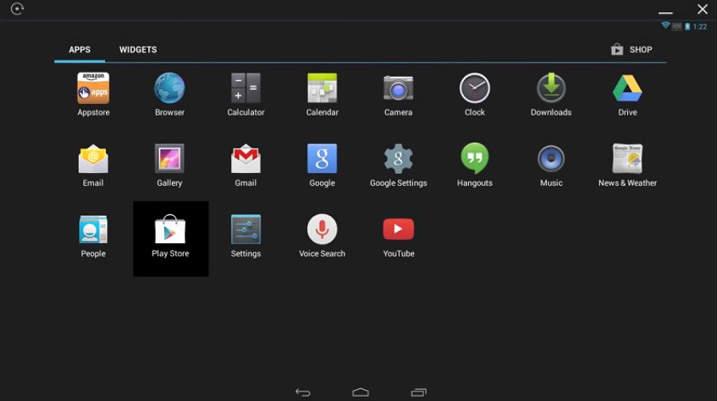Close the emulator window
The image size is (717, 401).
[702, 9]
